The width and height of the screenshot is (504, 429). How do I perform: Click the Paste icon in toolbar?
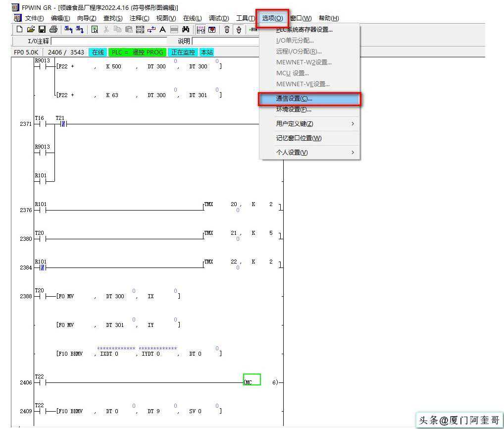128,30
